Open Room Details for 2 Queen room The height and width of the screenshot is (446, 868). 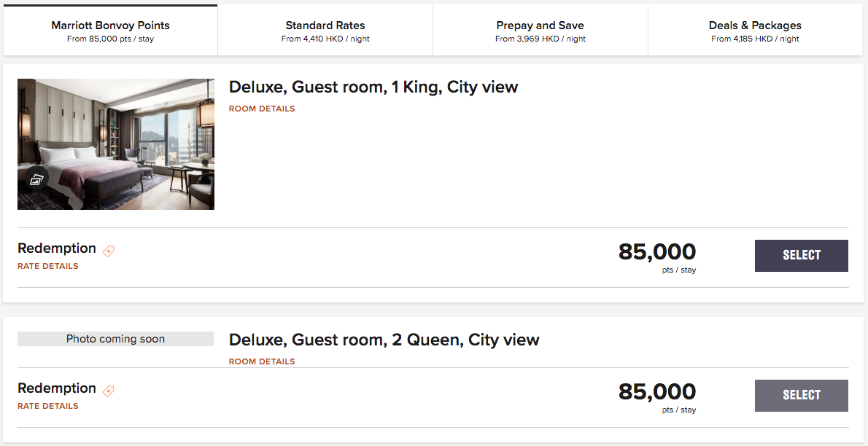[x=262, y=361]
